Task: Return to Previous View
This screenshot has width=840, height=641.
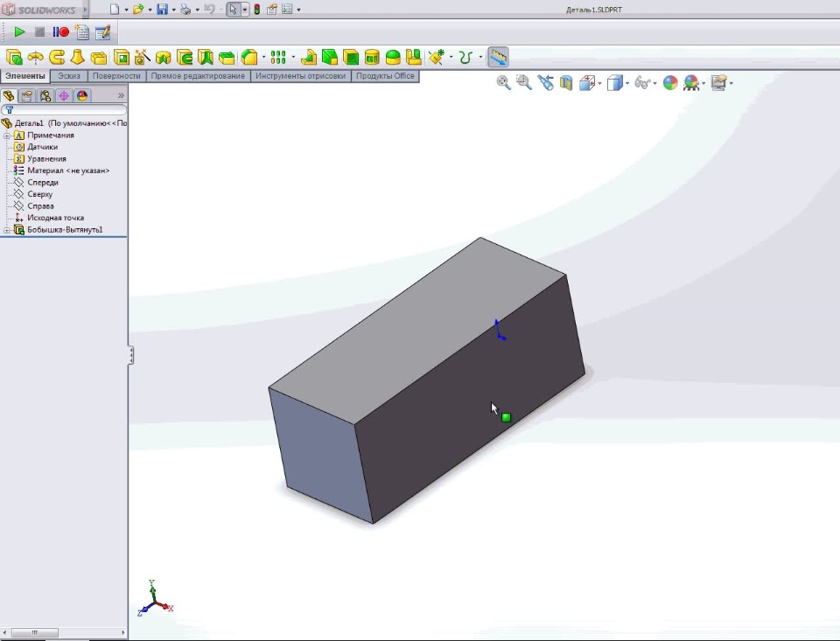Action: pyautogui.click(x=545, y=82)
